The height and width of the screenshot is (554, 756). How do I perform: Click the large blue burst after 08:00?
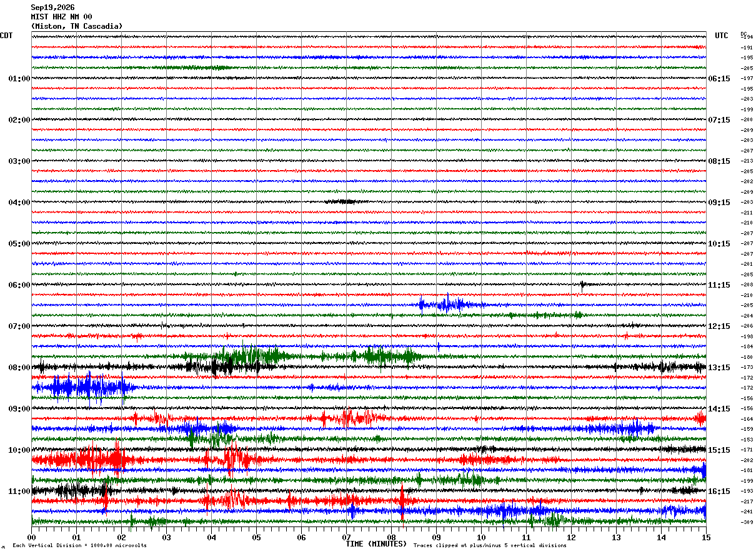pyautogui.click(x=83, y=388)
